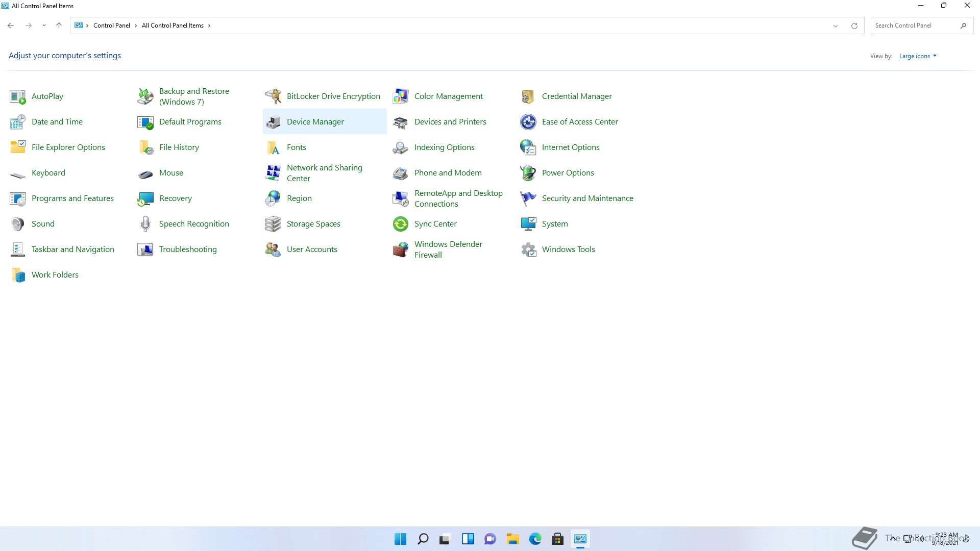Click the Keyboard icon
The image size is (980, 551).
pos(18,175)
